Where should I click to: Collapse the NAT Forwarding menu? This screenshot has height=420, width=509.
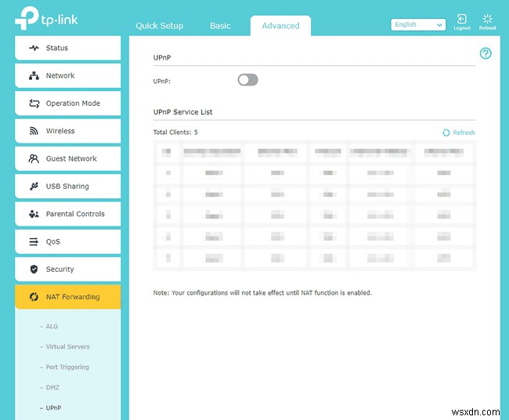tap(68, 297)
